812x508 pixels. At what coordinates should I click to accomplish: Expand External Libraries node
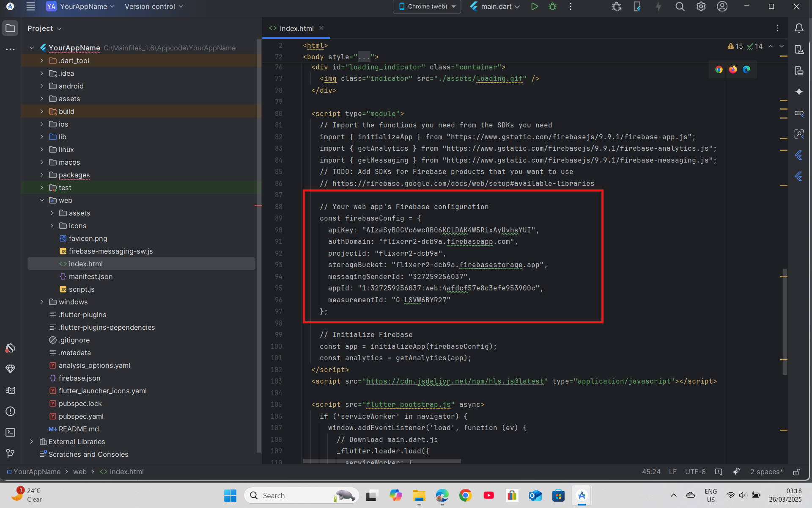click(31, 442)
